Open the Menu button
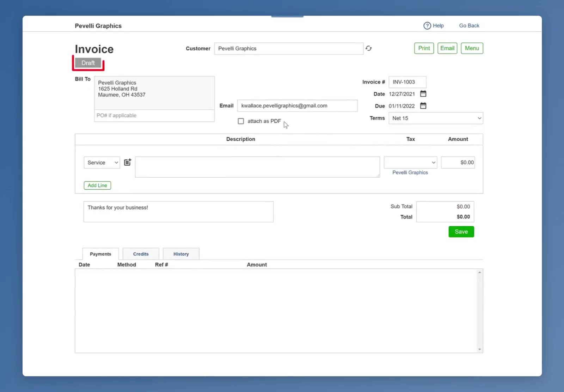This screenshot has width=564, height=392. click(472, 48)
